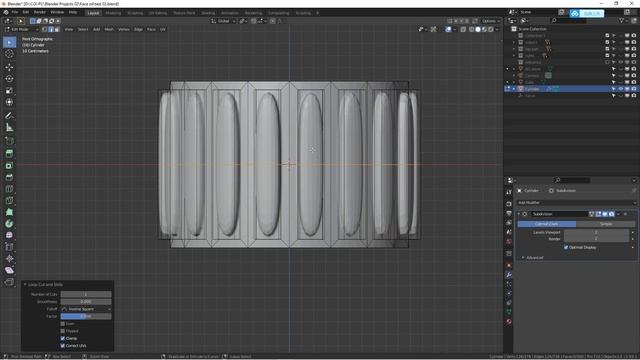640x360 pixels.
Task: Select the Add Cube tool
Action: tap(9, 141)
